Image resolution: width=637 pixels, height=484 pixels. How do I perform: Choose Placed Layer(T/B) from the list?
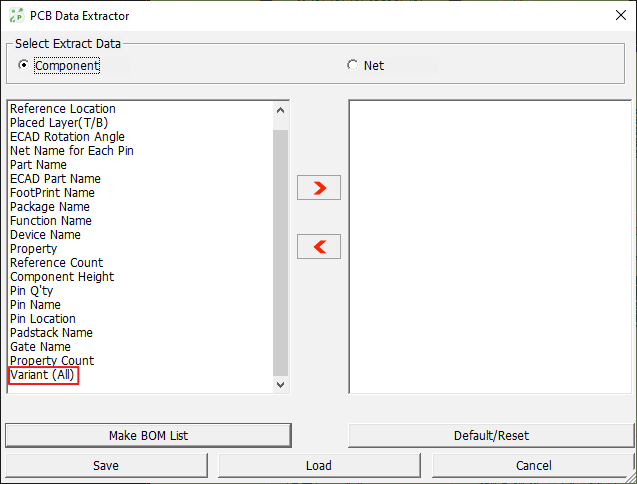tap(59, 123)
